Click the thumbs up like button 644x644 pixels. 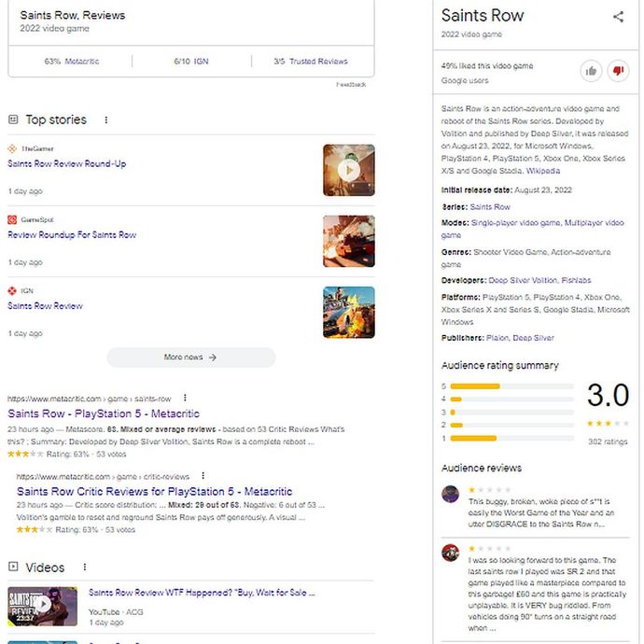(x=591, y=71)
